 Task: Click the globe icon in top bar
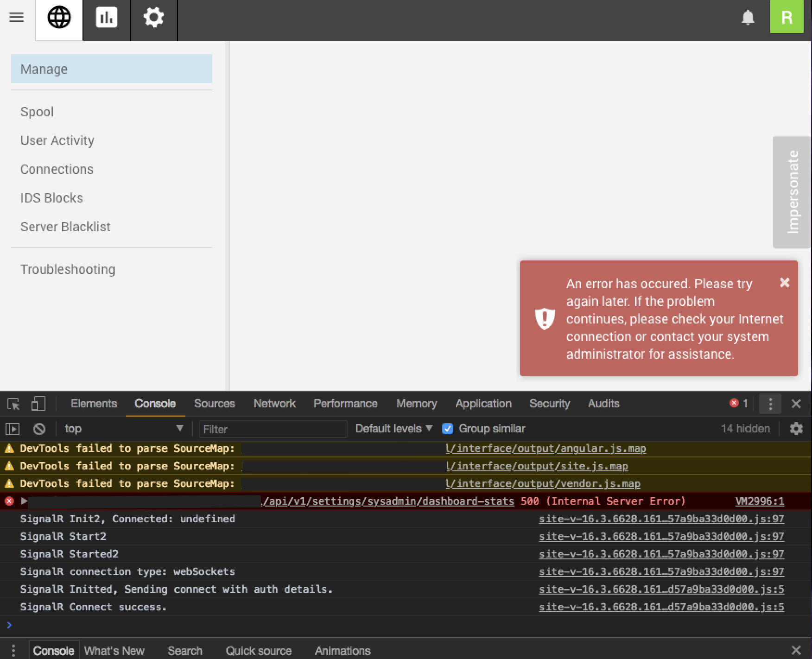(x=59, y=18)
